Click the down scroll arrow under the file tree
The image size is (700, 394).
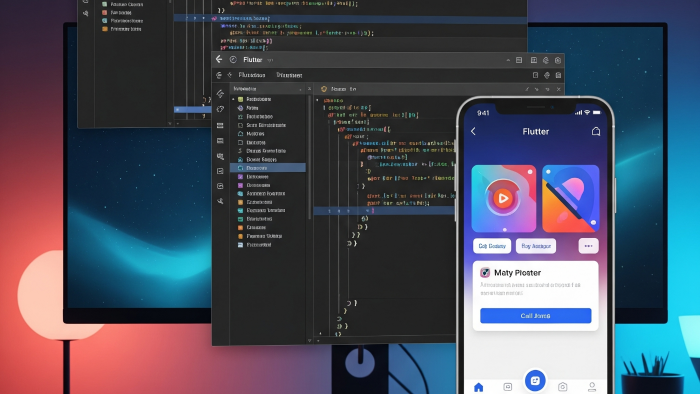click(309, 340)
